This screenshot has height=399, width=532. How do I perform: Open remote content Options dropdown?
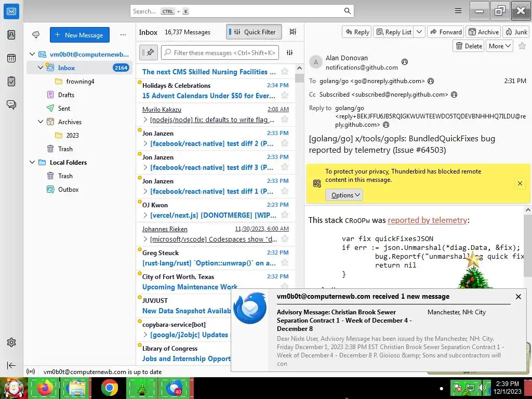[344, 195]
